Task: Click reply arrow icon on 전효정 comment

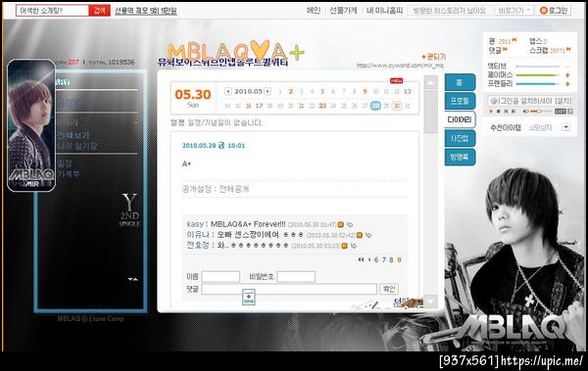Action: click(353, 246)
